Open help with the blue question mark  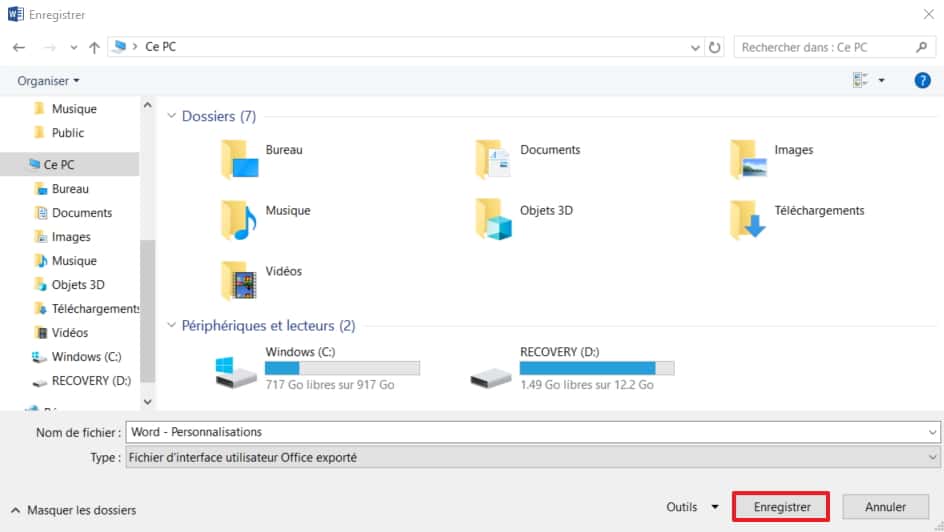pyautogui.click(x=922, y=80)
